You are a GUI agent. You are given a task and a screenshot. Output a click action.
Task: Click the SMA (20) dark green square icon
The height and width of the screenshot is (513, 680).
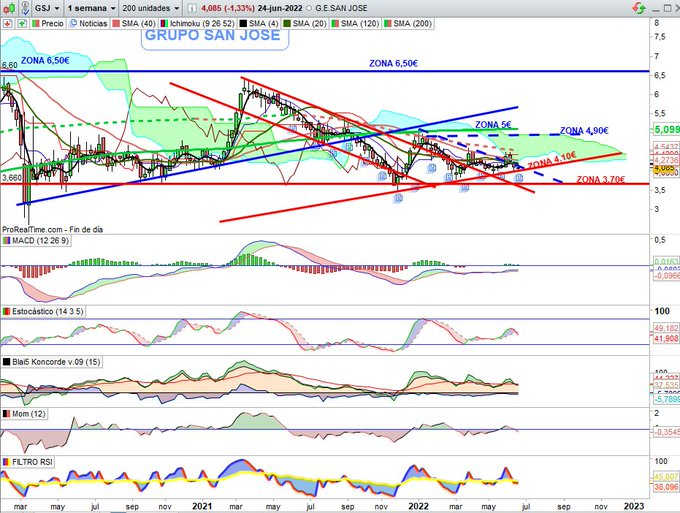click(x=287, y=23)
